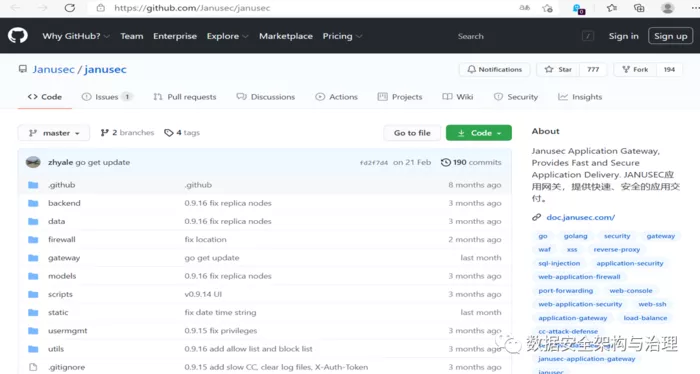The width and height of the screenshot is (700, 374).
Task: Click the translate page icon in address bar
Action: (524, 8)
